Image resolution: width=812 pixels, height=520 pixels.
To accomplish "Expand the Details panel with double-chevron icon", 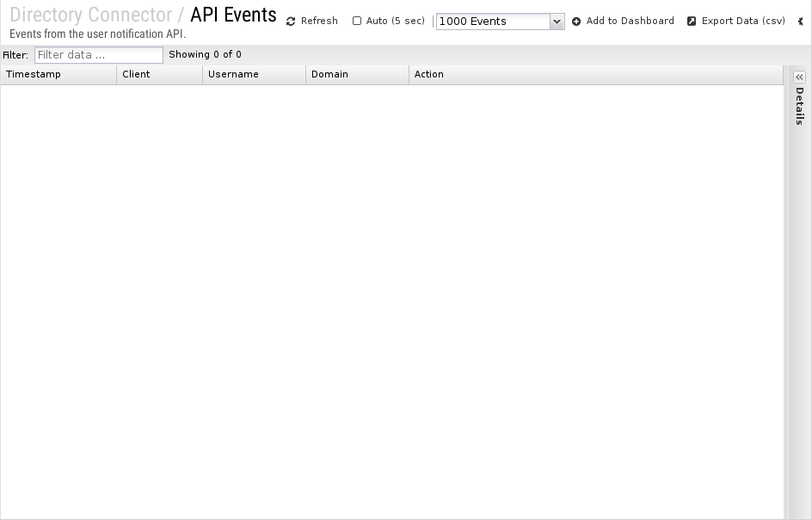I will pyautogui.click(x=799, y=77).
